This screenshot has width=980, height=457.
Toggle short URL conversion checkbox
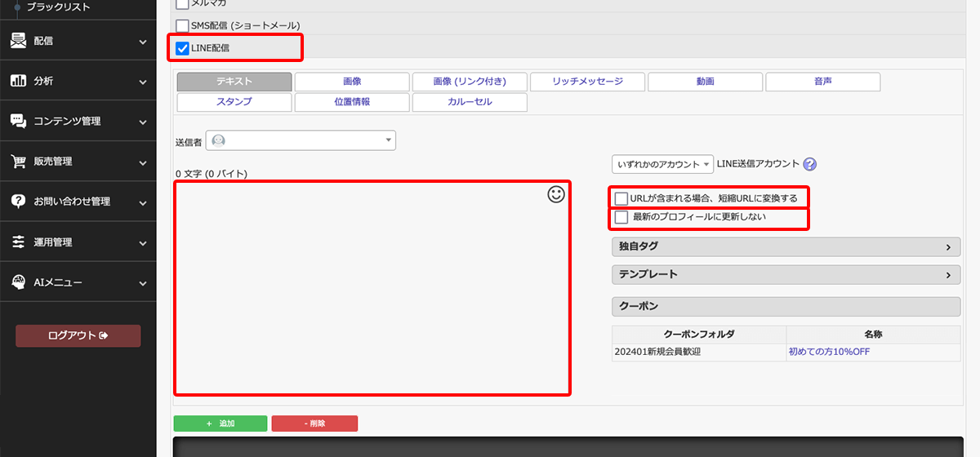click(x=621, y=198)
